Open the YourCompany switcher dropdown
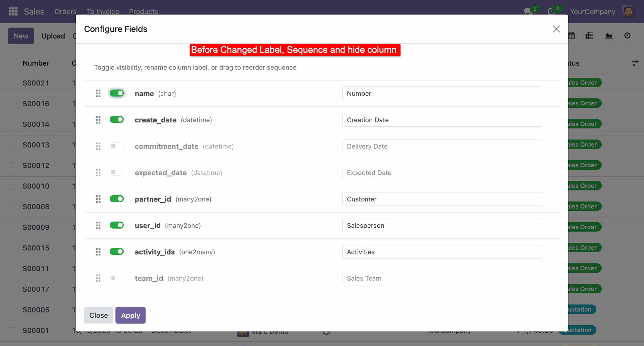644x346 pixels. coord(592,11)
